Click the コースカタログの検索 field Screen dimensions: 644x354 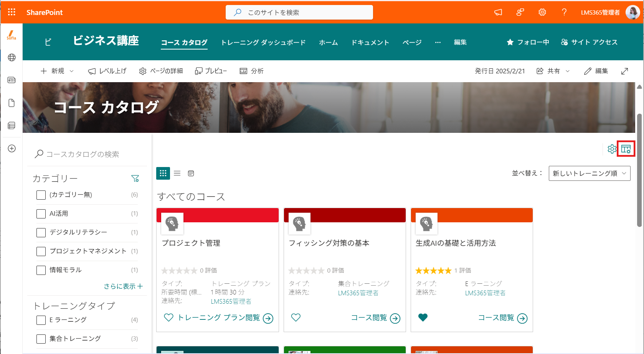(x=87, y=154)
